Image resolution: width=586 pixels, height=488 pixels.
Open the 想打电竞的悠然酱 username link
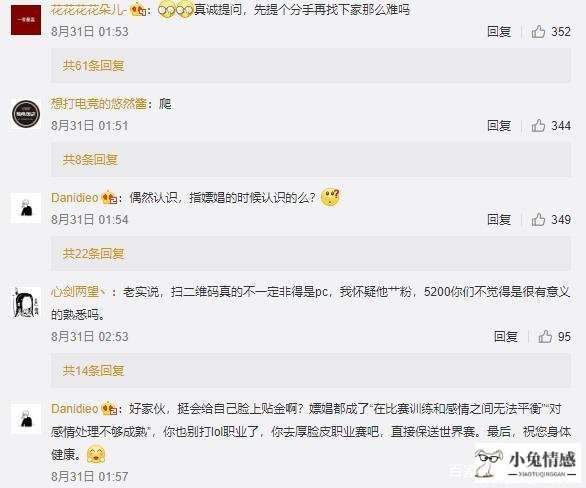point(99,104)
